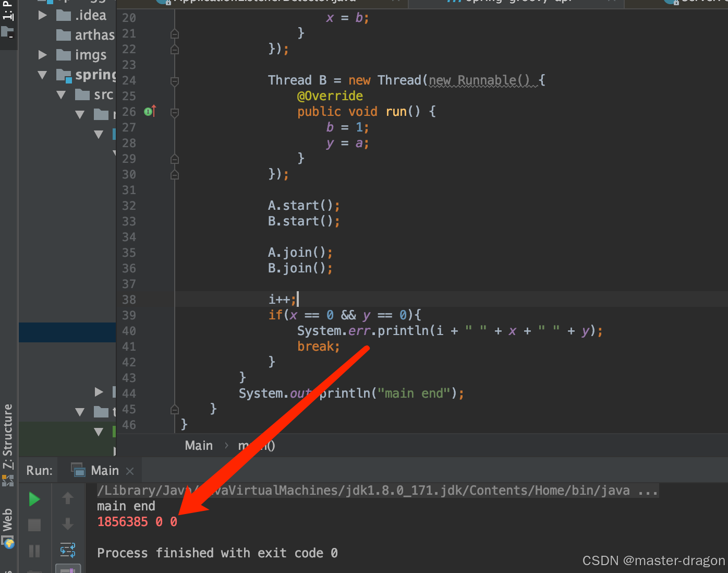728x573 pixels.
Task: Click the up the stack trace arrow
Action: tap(68, 498)
